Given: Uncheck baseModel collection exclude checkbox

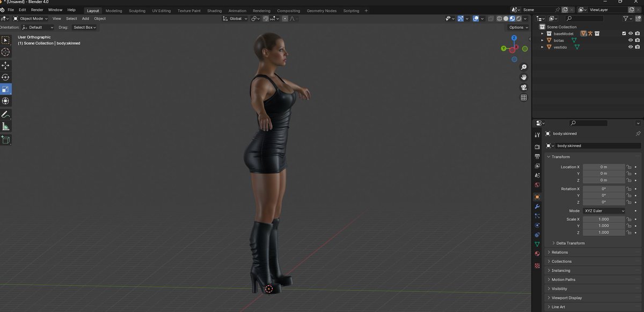Looking at the screenshot, I should (x=624, y=33).
